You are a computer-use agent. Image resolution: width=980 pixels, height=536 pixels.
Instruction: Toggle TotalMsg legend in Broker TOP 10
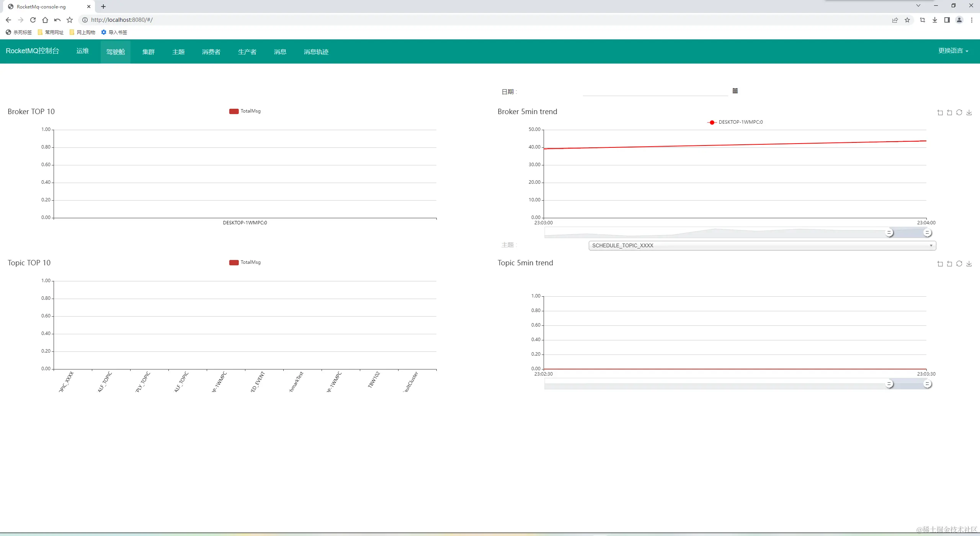coord(245,111)
